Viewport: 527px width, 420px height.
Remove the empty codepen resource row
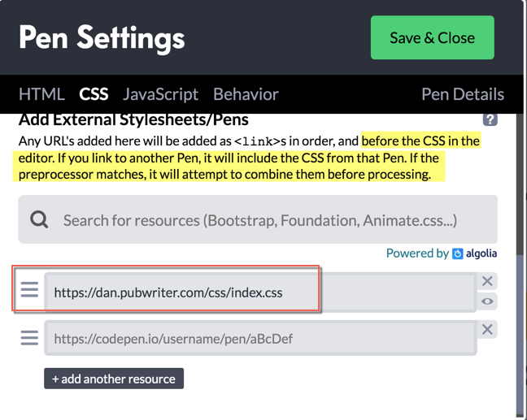[487, 329]
